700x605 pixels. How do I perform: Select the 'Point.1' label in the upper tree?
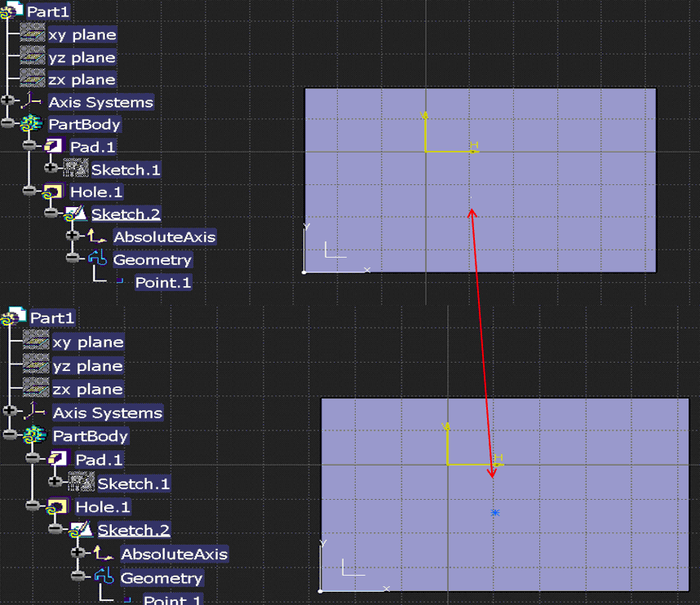163,282
